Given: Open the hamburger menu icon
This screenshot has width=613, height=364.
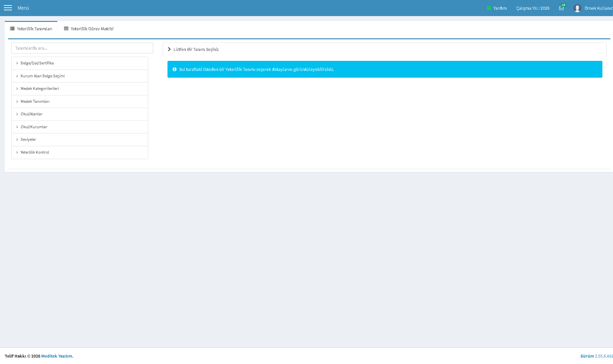Looking at the screenshot, I should [8, 8].
